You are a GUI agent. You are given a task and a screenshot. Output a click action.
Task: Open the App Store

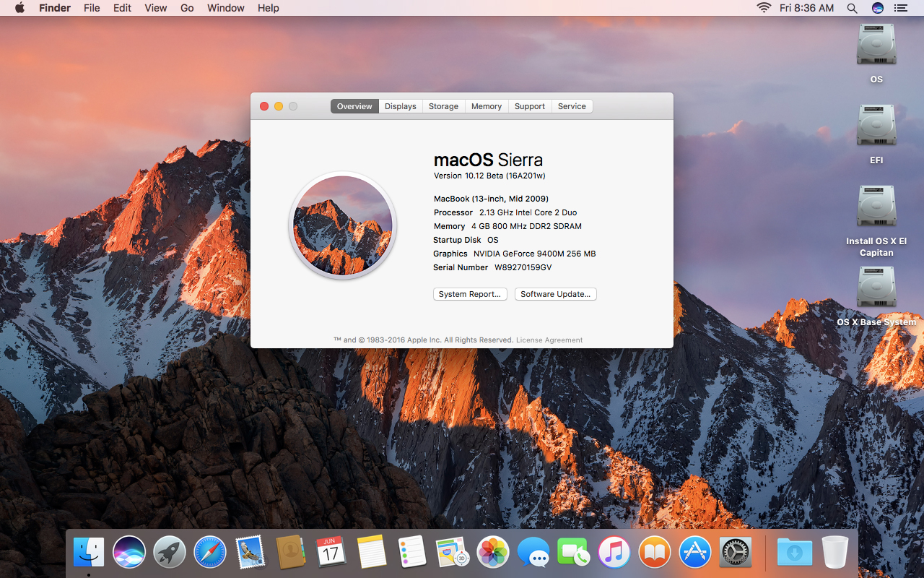coord(694,552)
